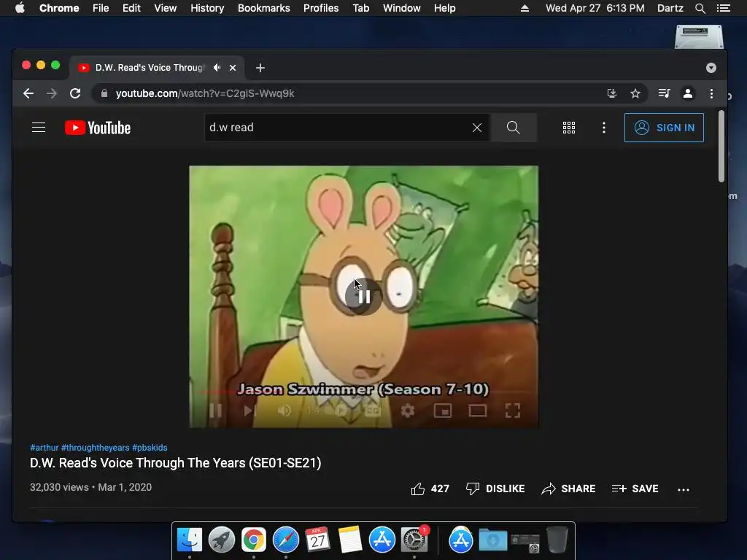The width and height of the screenshot is (747, 560).
Task: Expand the tab search dropdown arrow
Action: click(x=711, y=68)
